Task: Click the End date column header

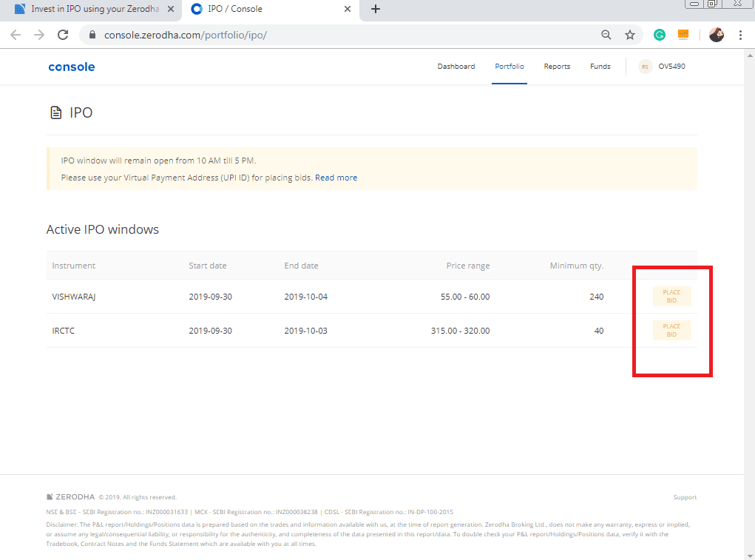Action: point(301,266)
